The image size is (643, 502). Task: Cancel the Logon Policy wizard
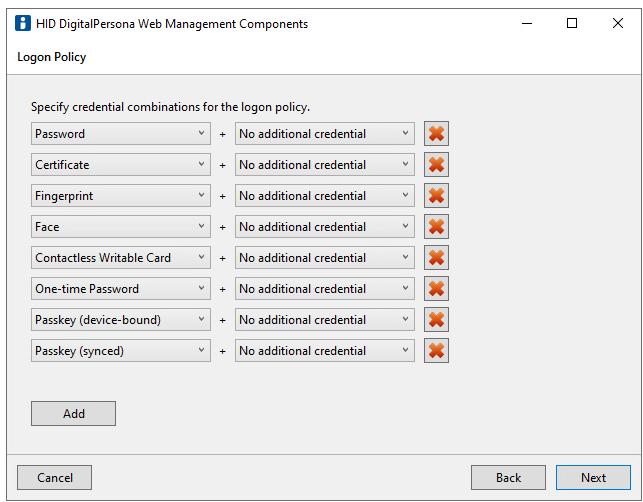pyautogui.click(x=54, y=478)
